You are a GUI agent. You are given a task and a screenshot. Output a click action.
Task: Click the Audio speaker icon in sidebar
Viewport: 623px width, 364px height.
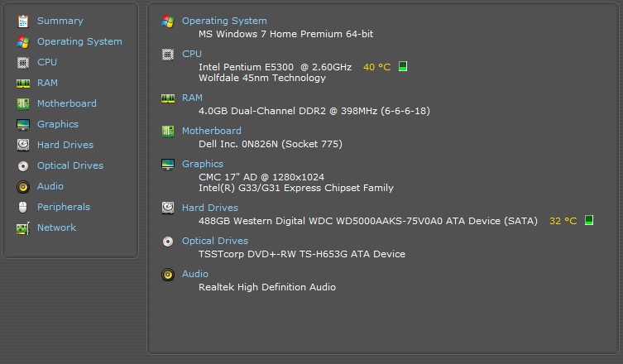(22, 186)
